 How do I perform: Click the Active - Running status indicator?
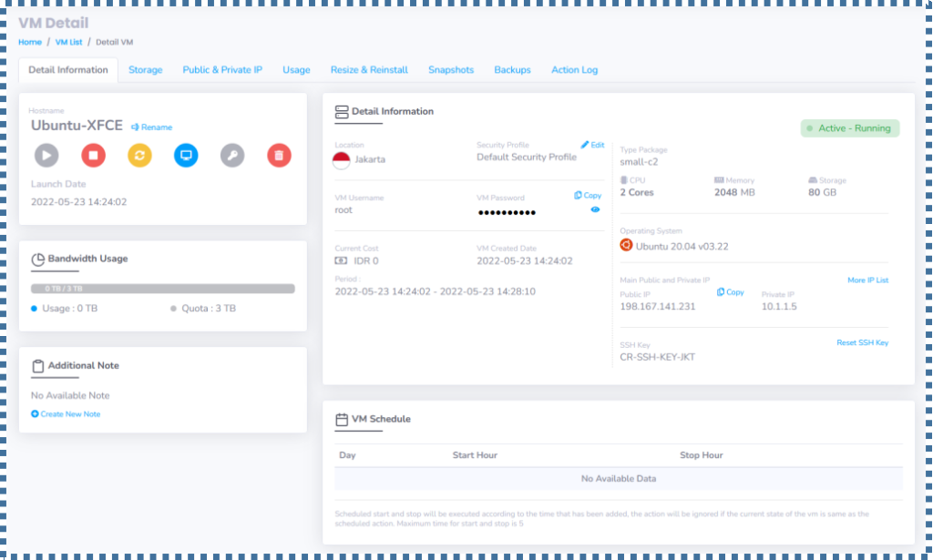coord(849,128)
